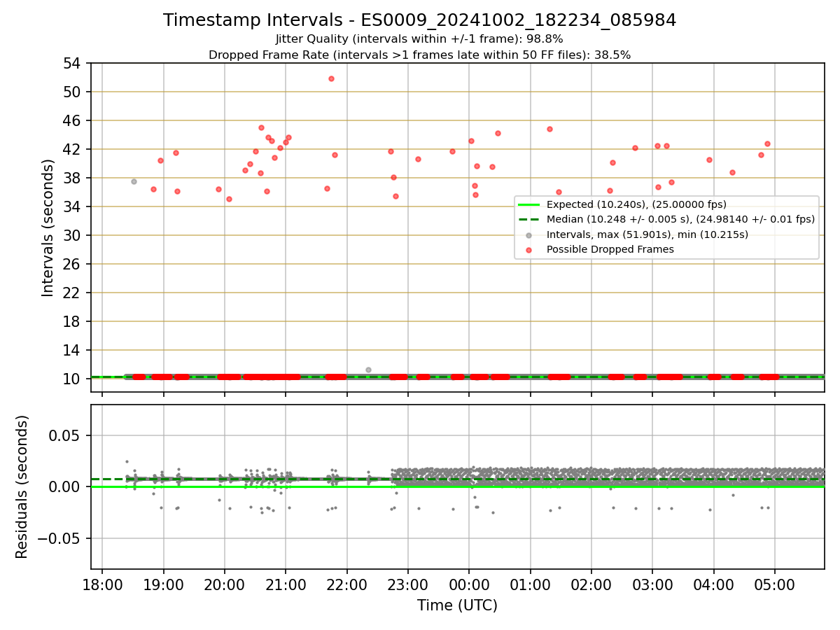Click the 'Intervals, max (51.901s)' legend entry

point(647,234)
